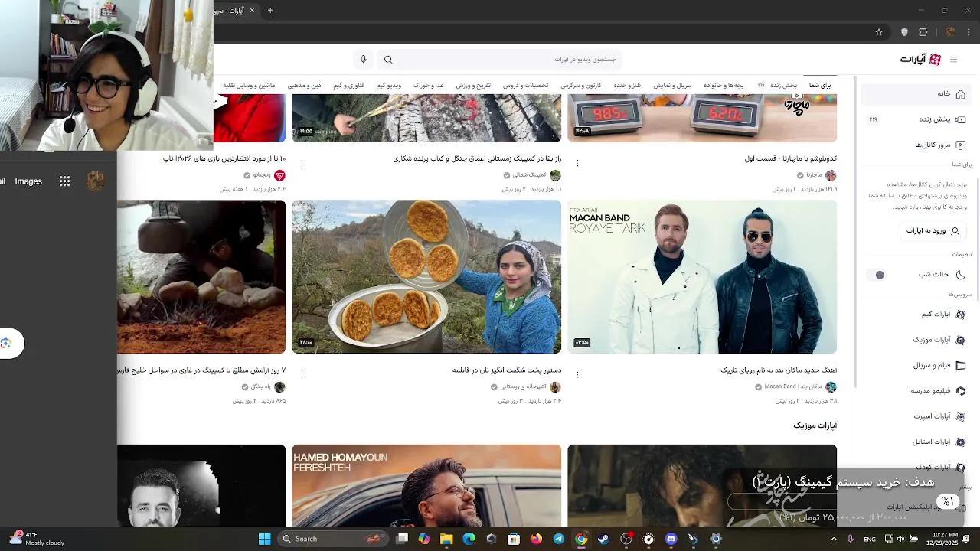This screenshot has height=551, width=980.
Task: Open آپارات گیم service
Action: pos(942,315)
